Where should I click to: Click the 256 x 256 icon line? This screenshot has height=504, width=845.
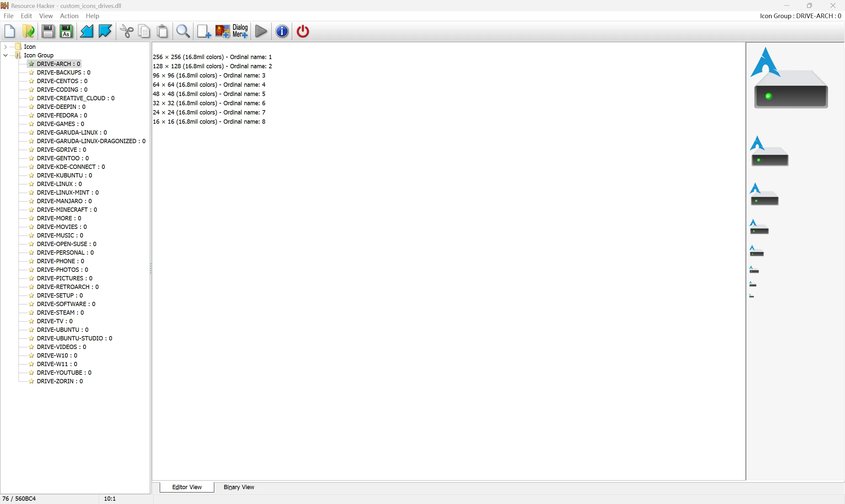(212, 57)
